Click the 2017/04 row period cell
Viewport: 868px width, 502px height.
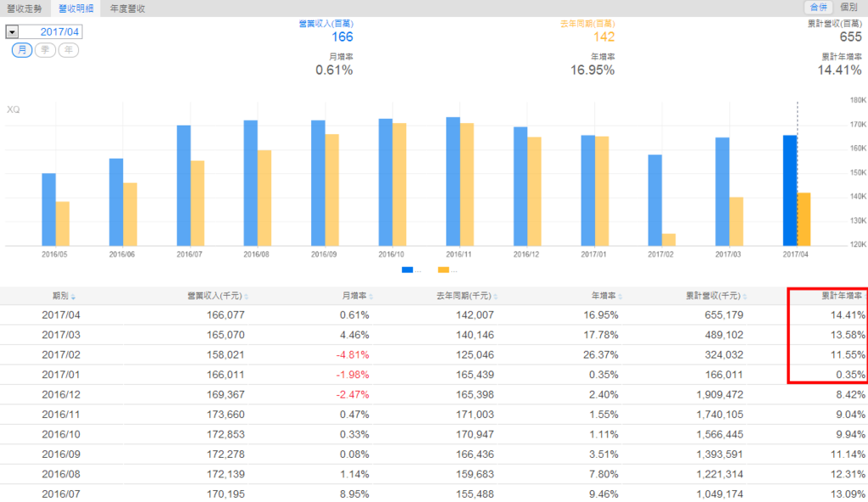tap(61, 315)
